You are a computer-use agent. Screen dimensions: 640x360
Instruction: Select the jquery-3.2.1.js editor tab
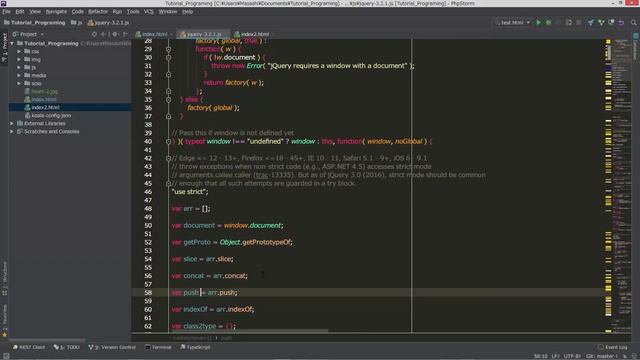point(204,34)
